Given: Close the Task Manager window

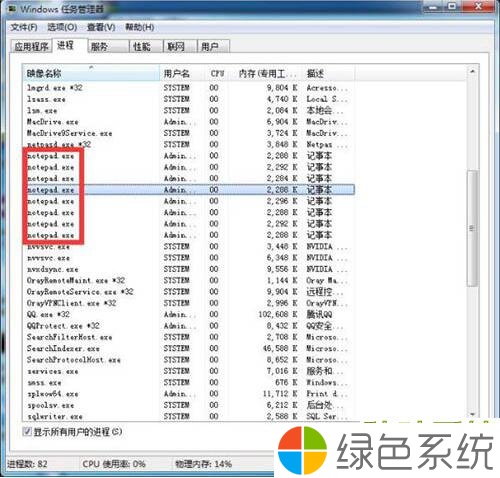Looking at the screenshot, I should pos(478,6).
